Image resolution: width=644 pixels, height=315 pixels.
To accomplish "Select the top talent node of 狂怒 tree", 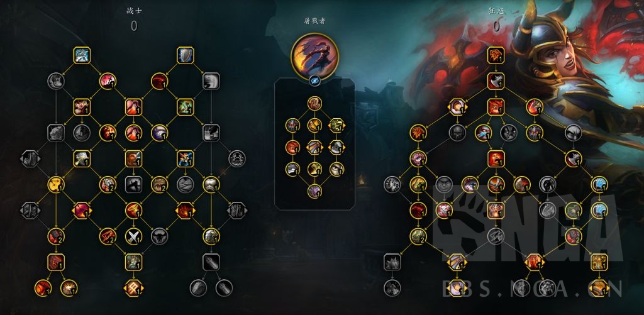I will pos(496,55).
